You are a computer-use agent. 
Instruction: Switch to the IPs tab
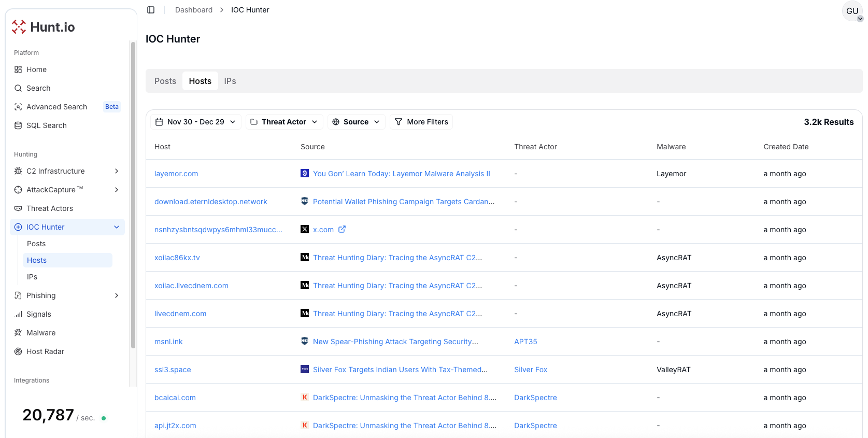(x=230, y=81)
